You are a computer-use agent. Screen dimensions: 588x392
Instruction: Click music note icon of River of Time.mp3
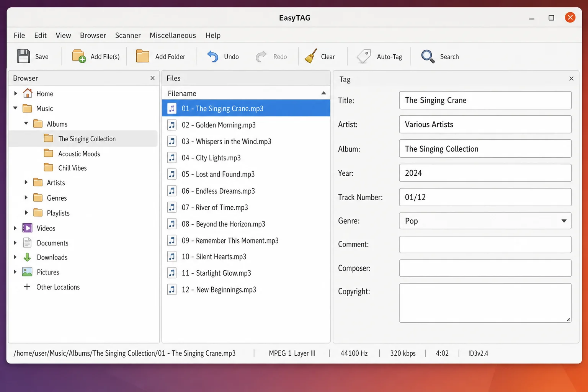(x=172, y=207)
